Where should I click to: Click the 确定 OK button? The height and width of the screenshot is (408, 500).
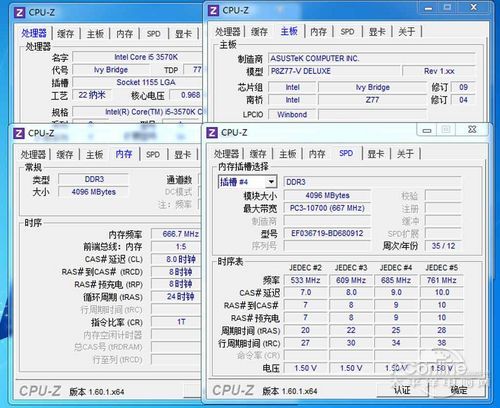459,390
